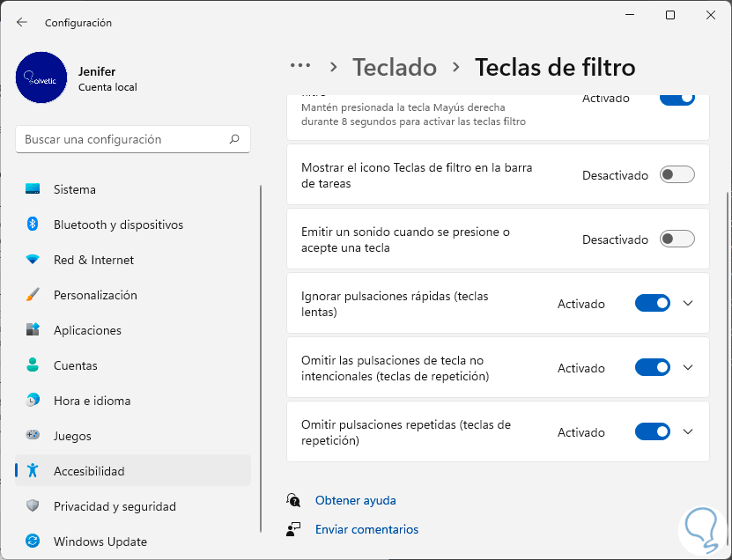The image size is (732, 560).
Task: Click the Juegos controller icon
Action: 33,436
